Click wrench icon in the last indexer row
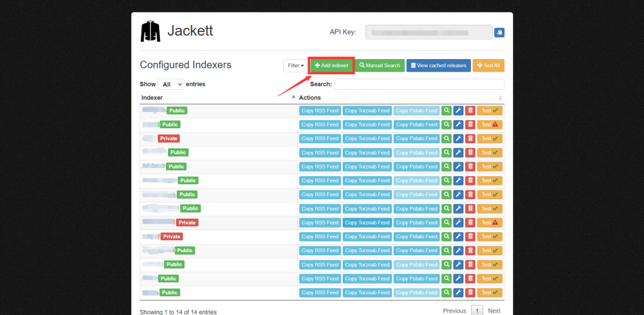 pyautogui.click(x=458, y=292)
